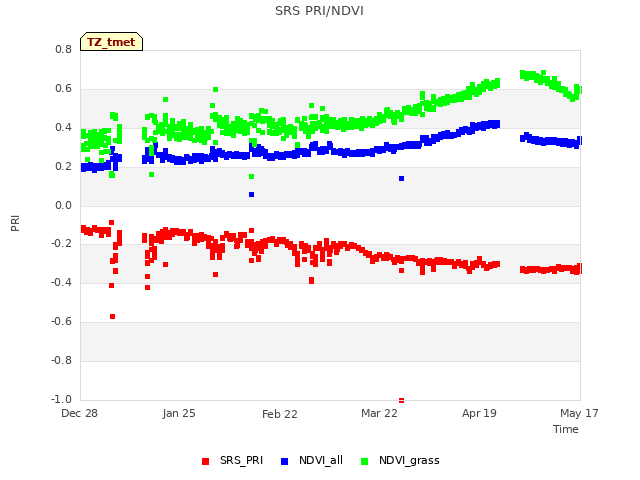Click the 0.4 y-axis tick label

(63, 127)
